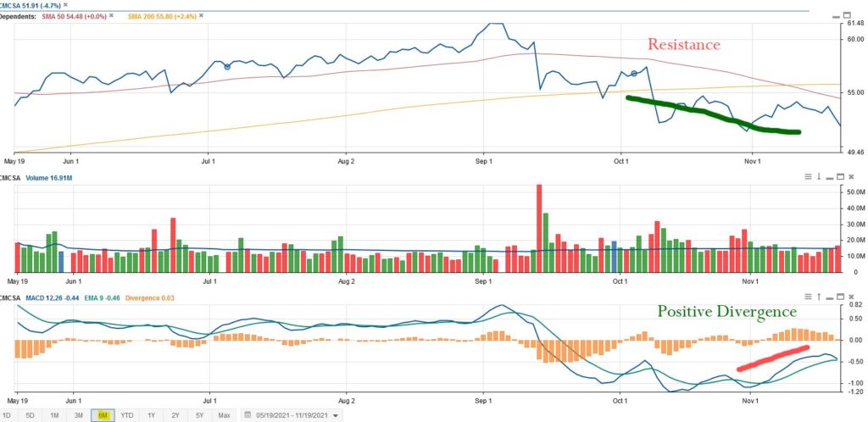Remove the SMA 200 overlay
The width and height of the screenshot is (868, 422).
click(x=202, y=15)
